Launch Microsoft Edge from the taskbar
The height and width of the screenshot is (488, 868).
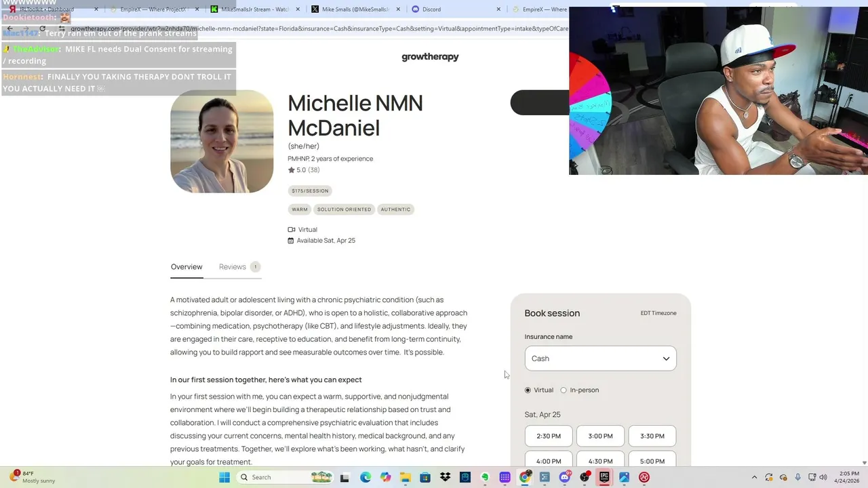click(366, 477)
